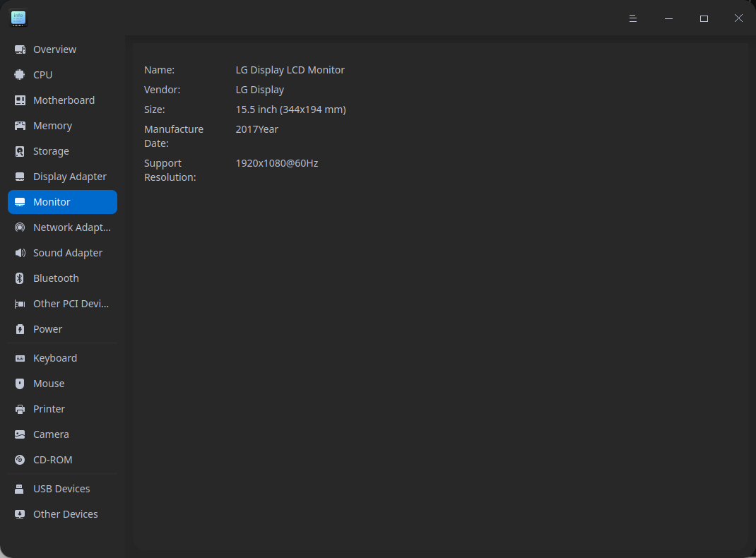Screen dimensions: 756x558
Task: Click the Keyboard icon in the sidebar
Action: coord(20,359)
